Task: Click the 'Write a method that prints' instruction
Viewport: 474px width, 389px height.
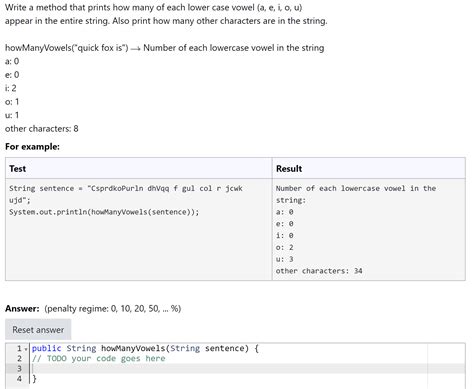Action: pyautogui.click(x=154, y=7)
